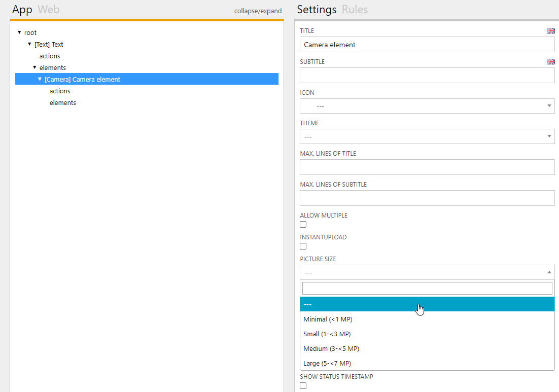Screen dimensions: 559x392
Task: Switch to the Rules tab
Action: coord(355,10)
